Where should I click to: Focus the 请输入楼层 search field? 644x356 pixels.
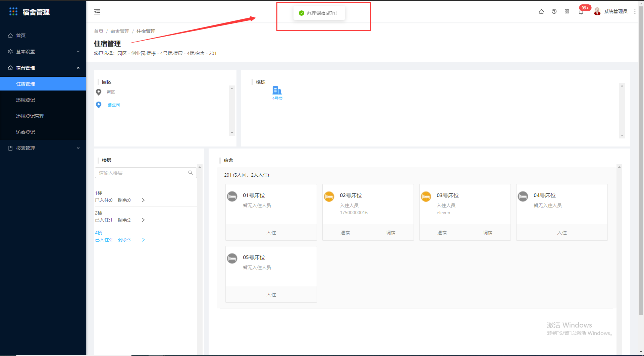[146, 173]
